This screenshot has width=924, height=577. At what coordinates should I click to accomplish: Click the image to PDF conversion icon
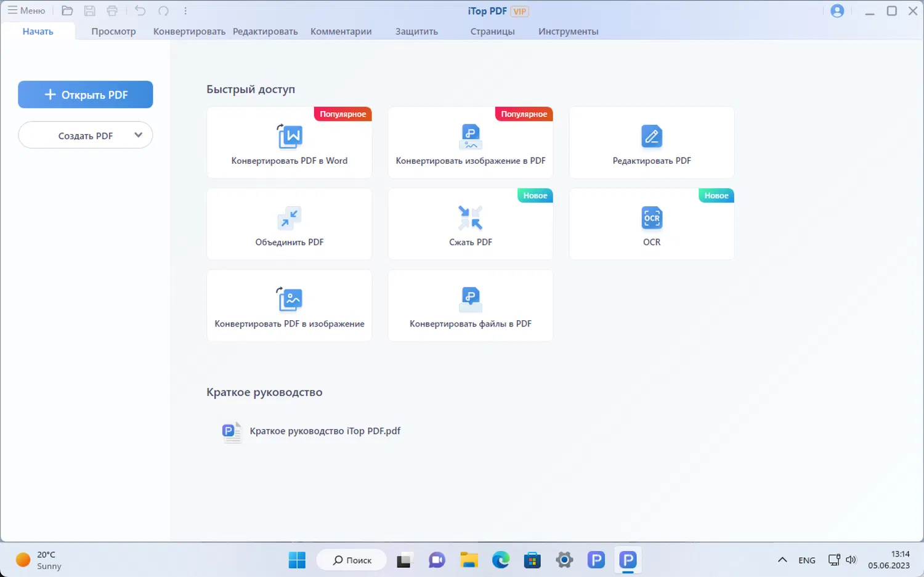click(x=471, y=136)
